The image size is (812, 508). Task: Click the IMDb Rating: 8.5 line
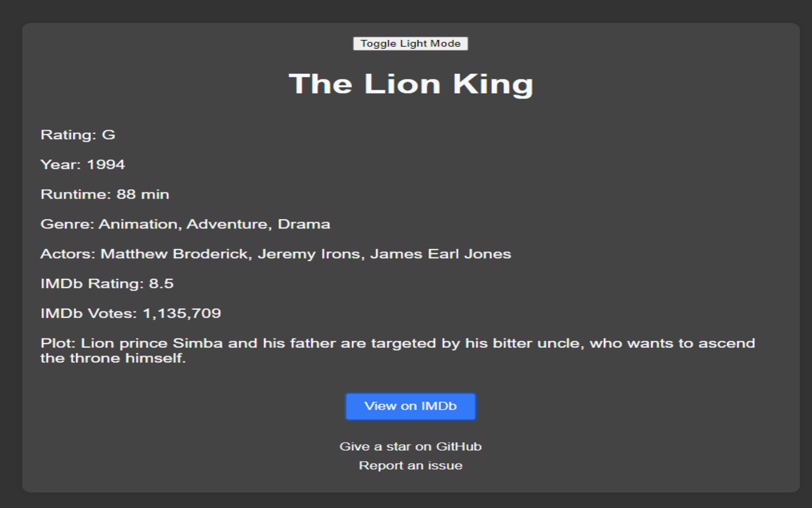(x=107, y=284)
